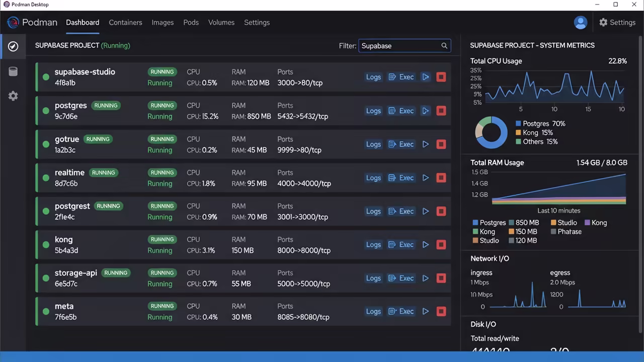Stop the meta container
Image resolution: width=644 pixels, height=362 pixels.
(441, 311)
